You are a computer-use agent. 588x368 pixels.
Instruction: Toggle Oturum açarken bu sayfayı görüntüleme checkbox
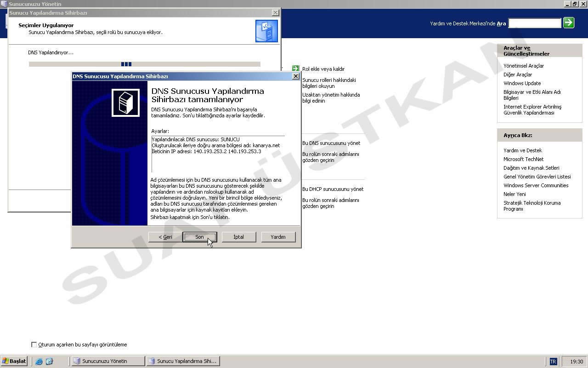tap(34, 345)
